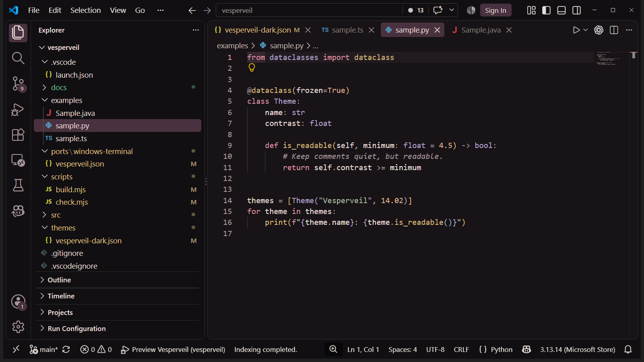This screenshot has height=362, width=644.
Task: Collapse the scripts folder
Action: click(x=45, y=177)
